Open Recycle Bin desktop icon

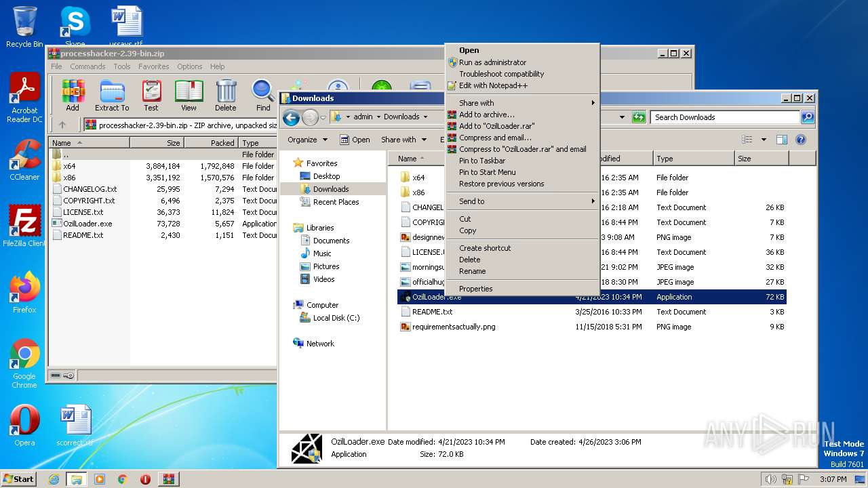click(24, 26)
